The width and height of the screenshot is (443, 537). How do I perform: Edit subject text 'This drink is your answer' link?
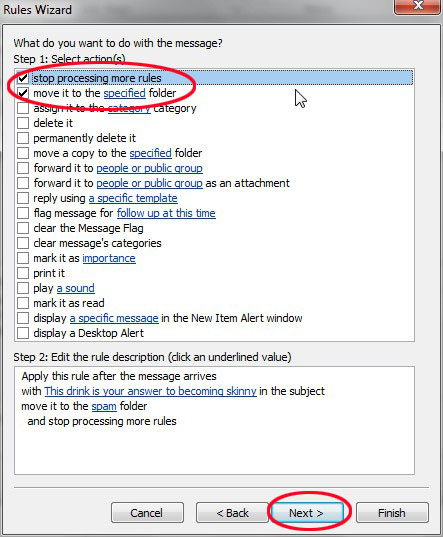click(x=150, y=391)
